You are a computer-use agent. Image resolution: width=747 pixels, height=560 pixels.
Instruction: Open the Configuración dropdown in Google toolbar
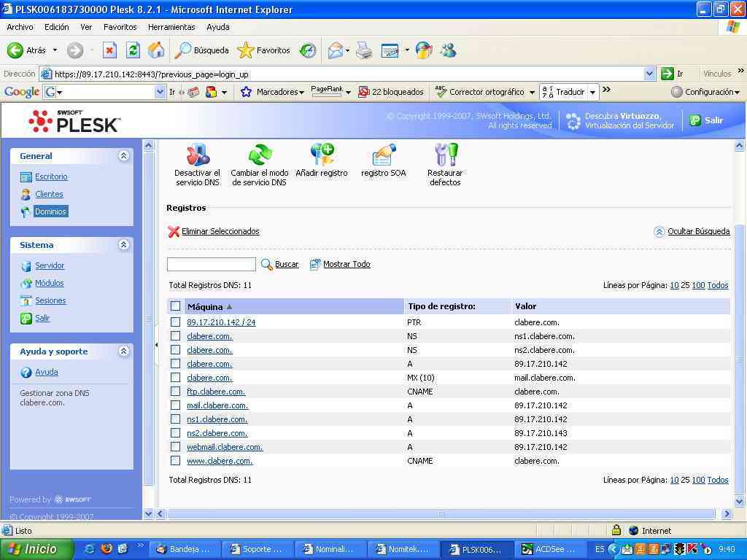705,92
